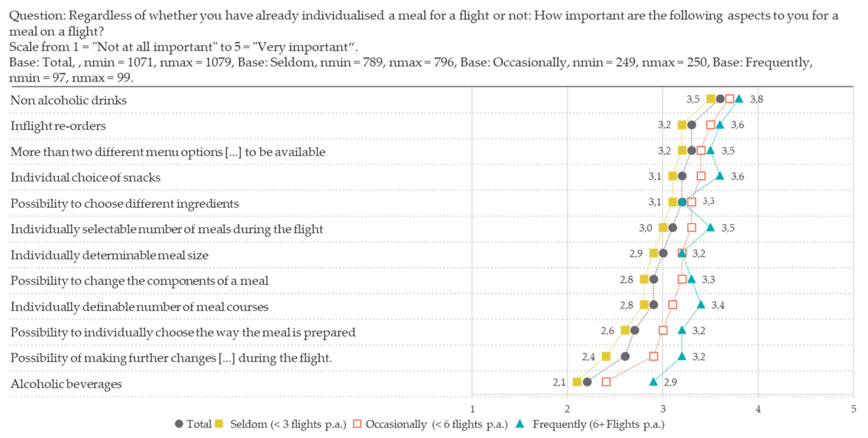Click the x-axis tick label 1
Image resolution: width=868 pixels, height=438 pixels.
[472, 409]
